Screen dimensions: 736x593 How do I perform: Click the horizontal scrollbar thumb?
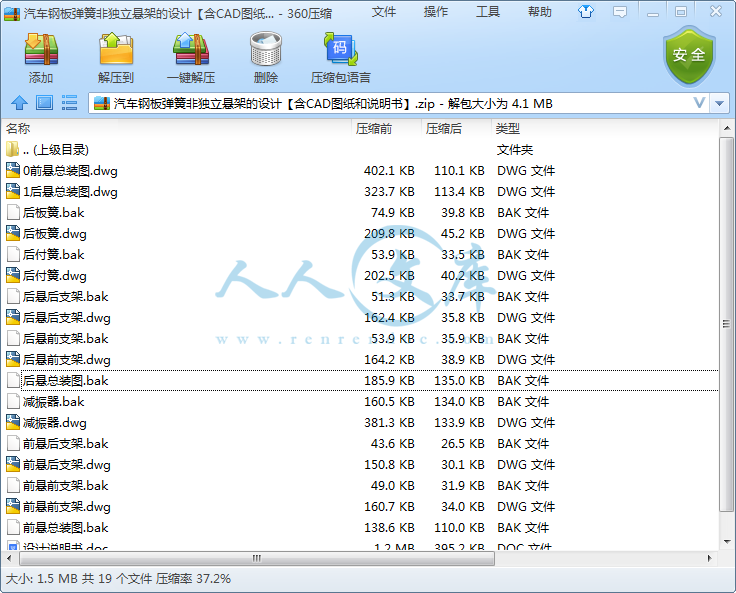pos(256,558)
